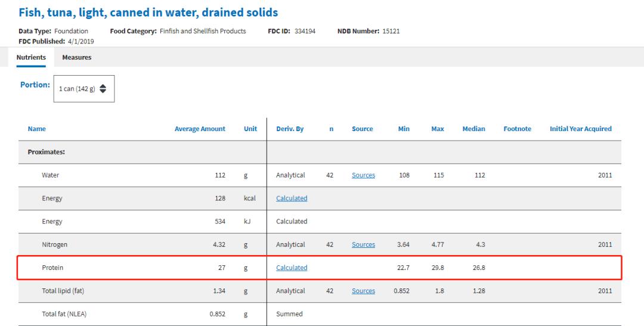
Task: Click the Source column header
Action: click(x=362, y=129)
